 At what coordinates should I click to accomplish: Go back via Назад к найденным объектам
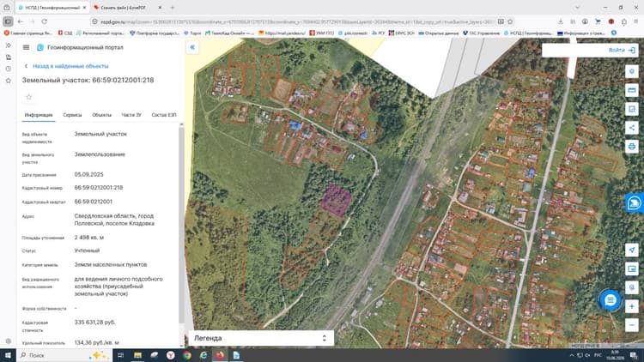(66, 66)
